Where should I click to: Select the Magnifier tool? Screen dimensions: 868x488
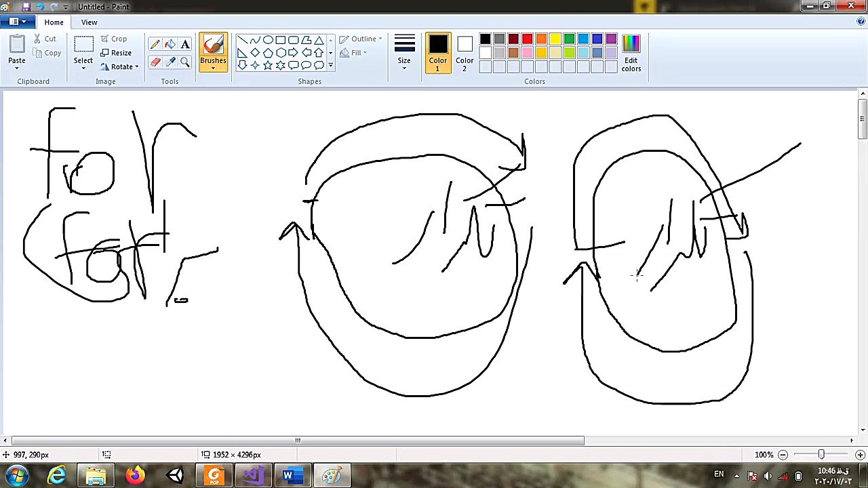click(x=185, y=62)
